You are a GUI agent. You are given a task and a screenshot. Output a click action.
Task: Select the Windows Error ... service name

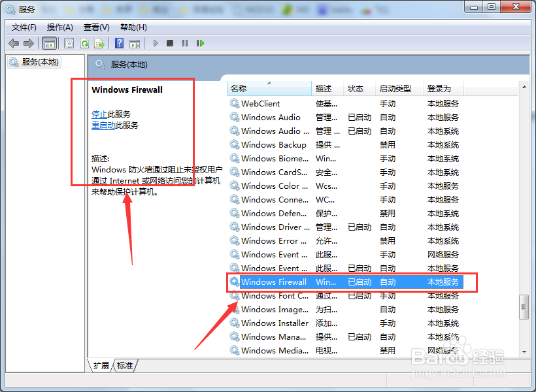[274, 240]
